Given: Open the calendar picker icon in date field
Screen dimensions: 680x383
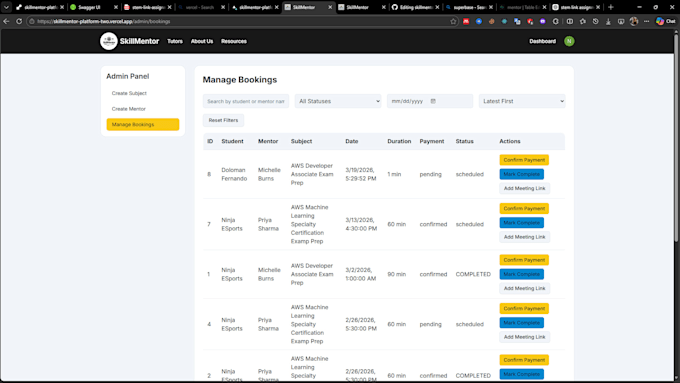Looking at the screenshot, I should pyautogui.click(x=433, y=101).
